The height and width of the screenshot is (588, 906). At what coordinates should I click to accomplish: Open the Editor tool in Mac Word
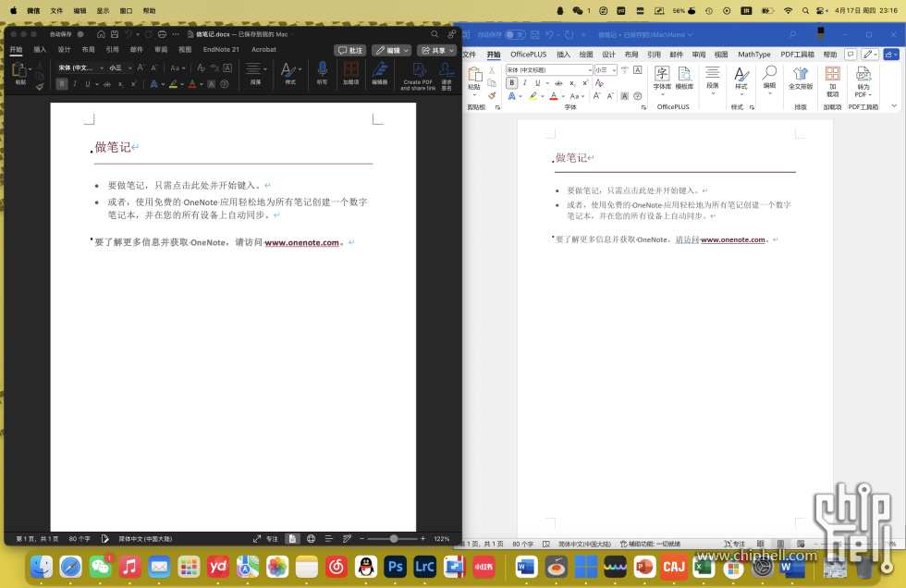point(380,73)
